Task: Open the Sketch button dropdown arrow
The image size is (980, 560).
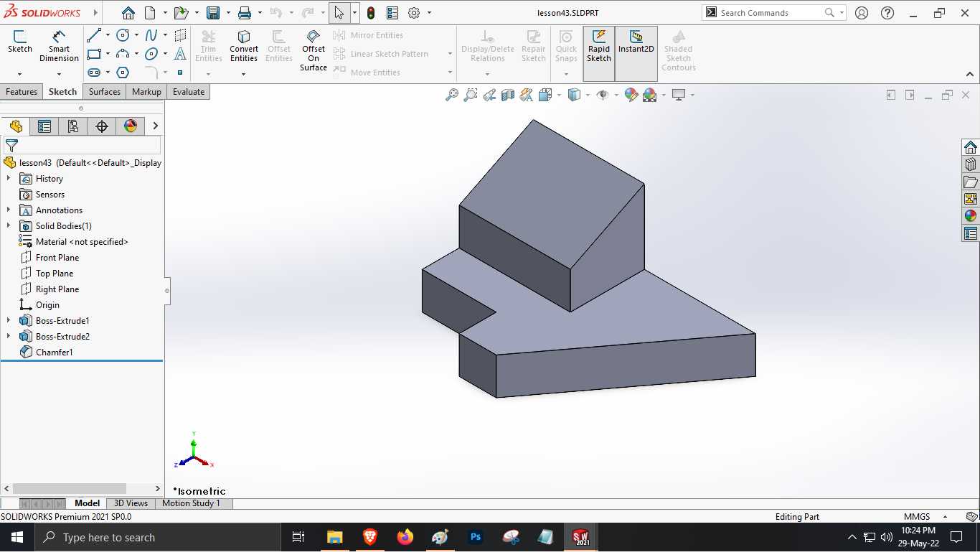Action: coord(19,74)
